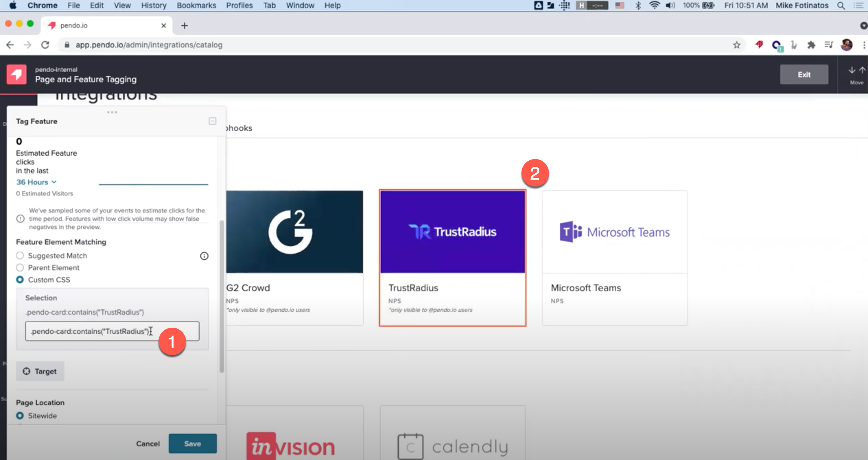The image size is (868, 460).
Task: Select the G2 Crowd integration card
Action: tap(294, 258)
